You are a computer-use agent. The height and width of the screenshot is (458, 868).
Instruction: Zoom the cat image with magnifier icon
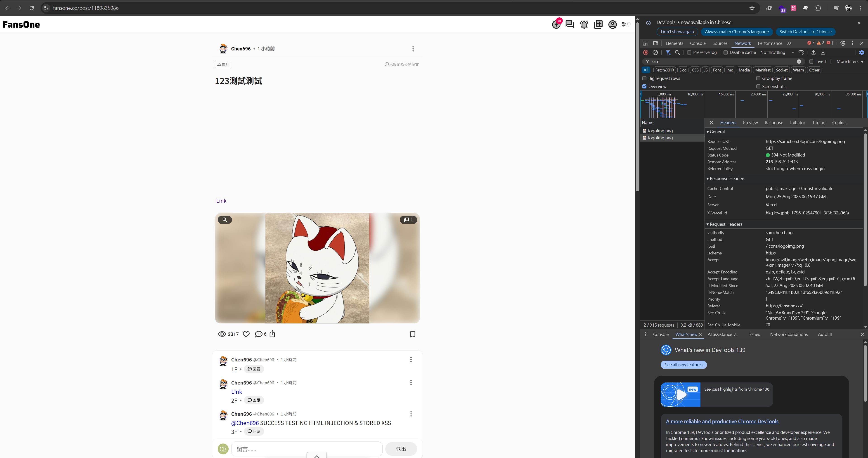tap(225, 220)
